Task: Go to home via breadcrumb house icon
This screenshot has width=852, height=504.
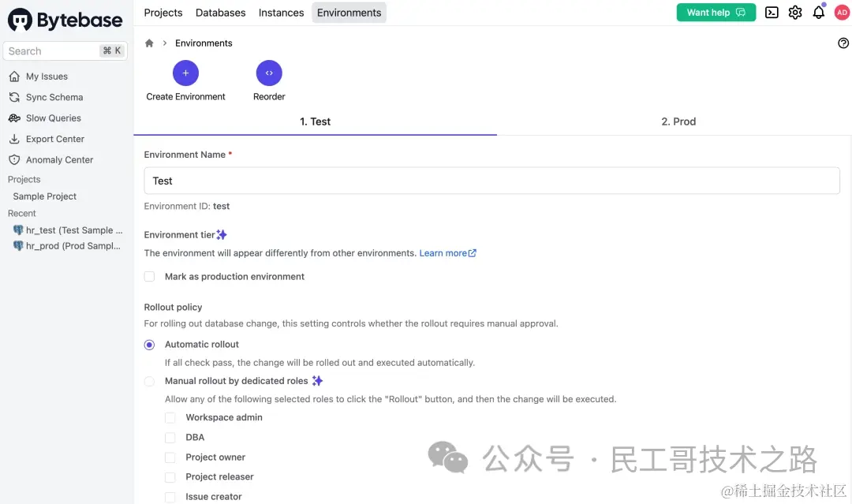Action: coord(149,43)
